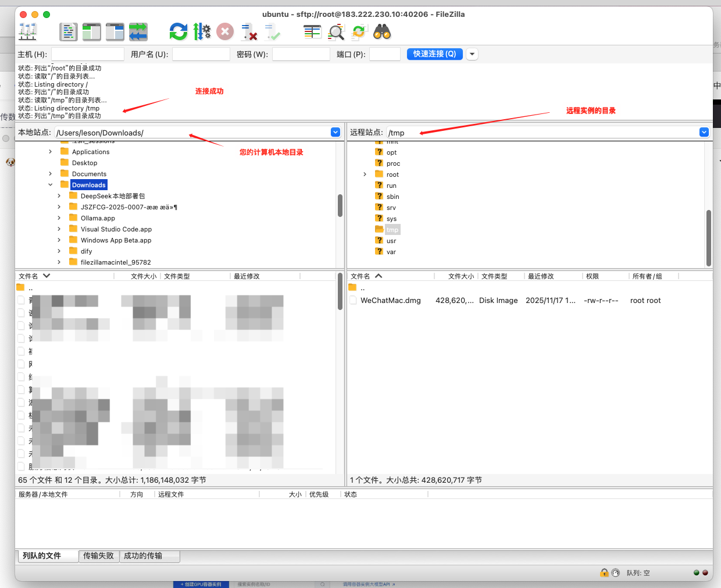Image resolution: width=721 pixels, height=588 pixels.
Task: Switch to the 成功的传输 tab
Action: [x=143, y=556]
